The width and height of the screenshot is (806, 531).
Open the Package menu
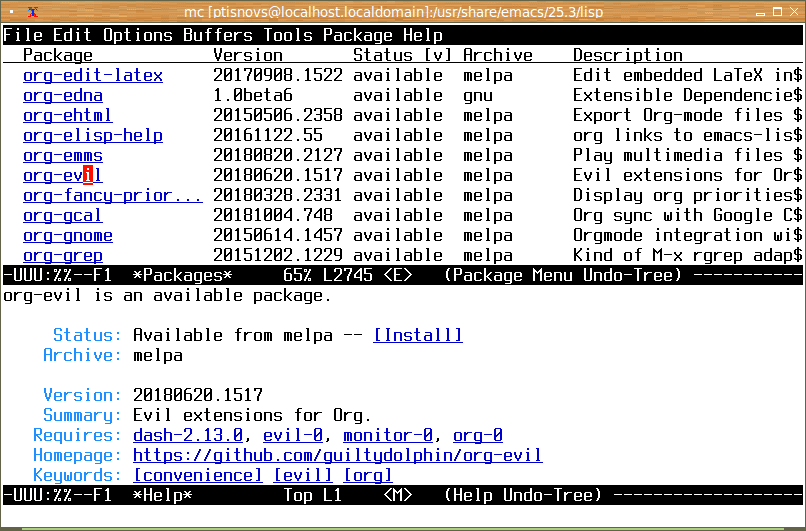point(358,35)
